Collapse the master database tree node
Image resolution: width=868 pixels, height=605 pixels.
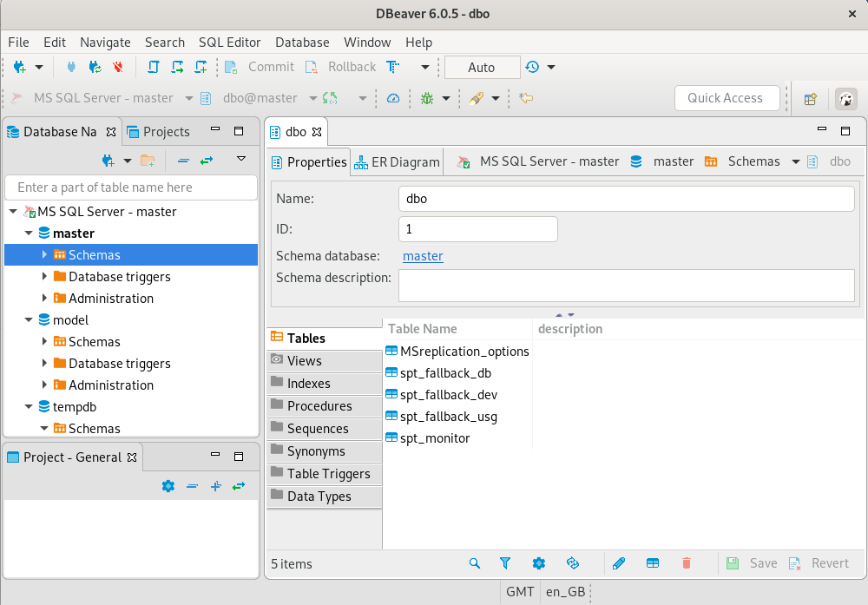(29, 233)
